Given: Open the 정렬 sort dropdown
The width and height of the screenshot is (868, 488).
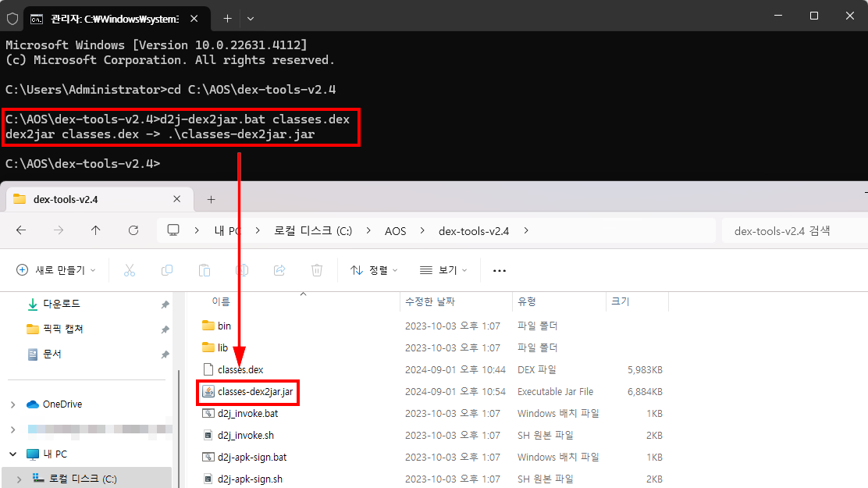Looking at the screenshot, I should [374, 270].
